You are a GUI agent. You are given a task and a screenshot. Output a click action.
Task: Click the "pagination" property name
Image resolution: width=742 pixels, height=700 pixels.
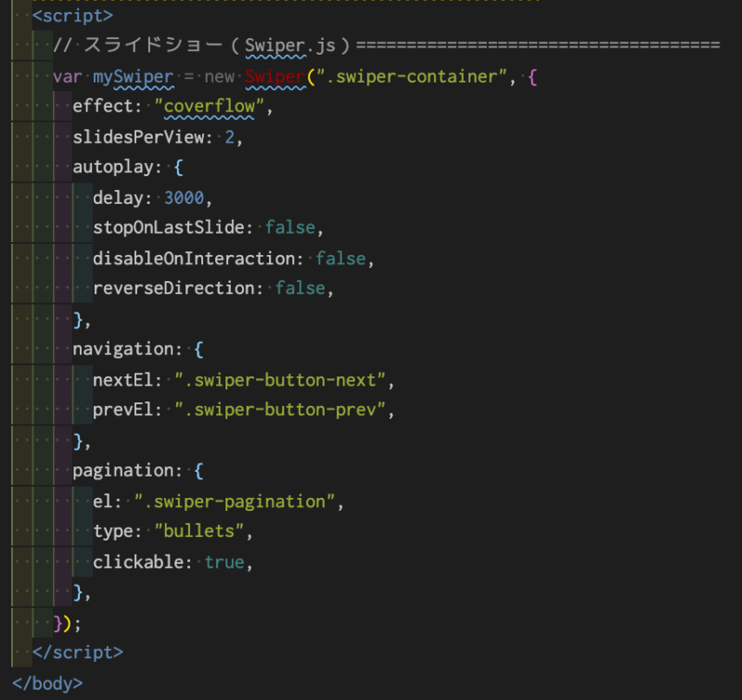click(x=123, y=471)
